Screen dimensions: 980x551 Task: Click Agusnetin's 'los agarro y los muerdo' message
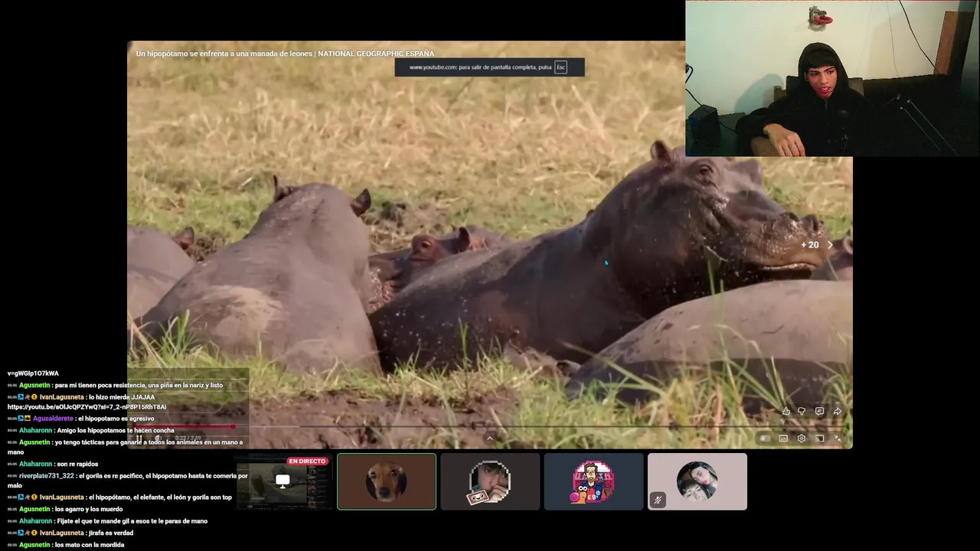point(88,509)
